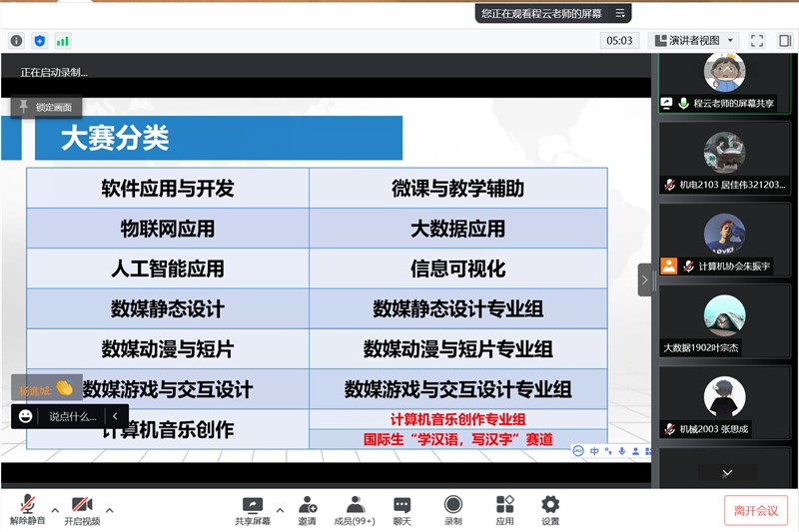Turn on camera (开启视频)

click(x=82, y=509)
